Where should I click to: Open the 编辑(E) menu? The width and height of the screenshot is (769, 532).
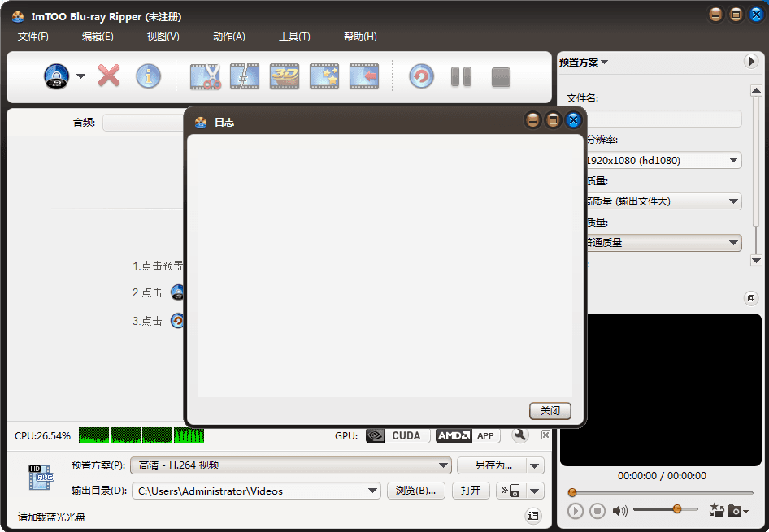(x=98, y=37)
